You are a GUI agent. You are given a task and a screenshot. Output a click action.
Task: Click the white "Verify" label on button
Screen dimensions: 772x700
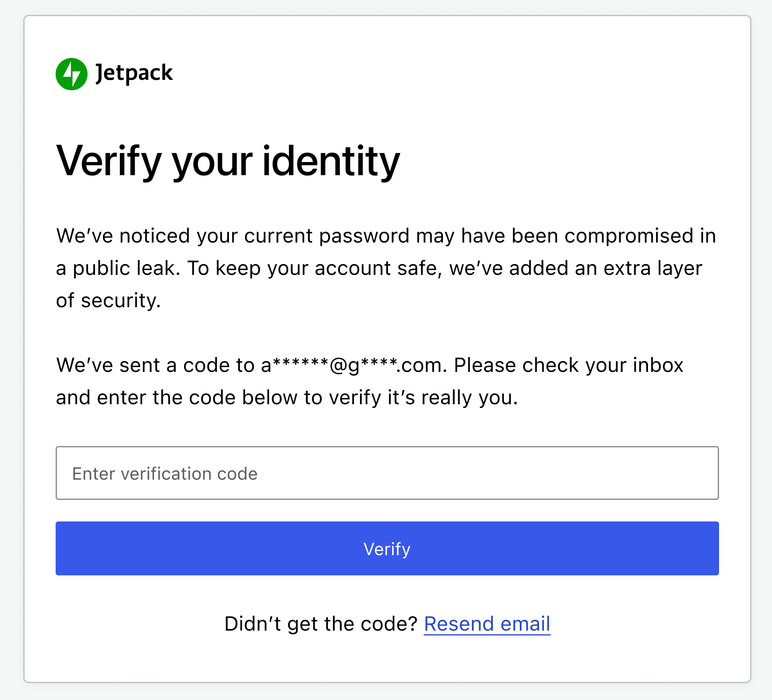387,549
